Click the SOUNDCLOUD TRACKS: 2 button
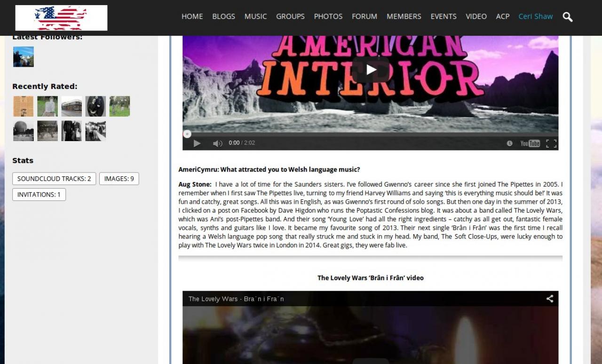Image resolution: width=602 pixels, height=364 pixels. pos(54,179)
